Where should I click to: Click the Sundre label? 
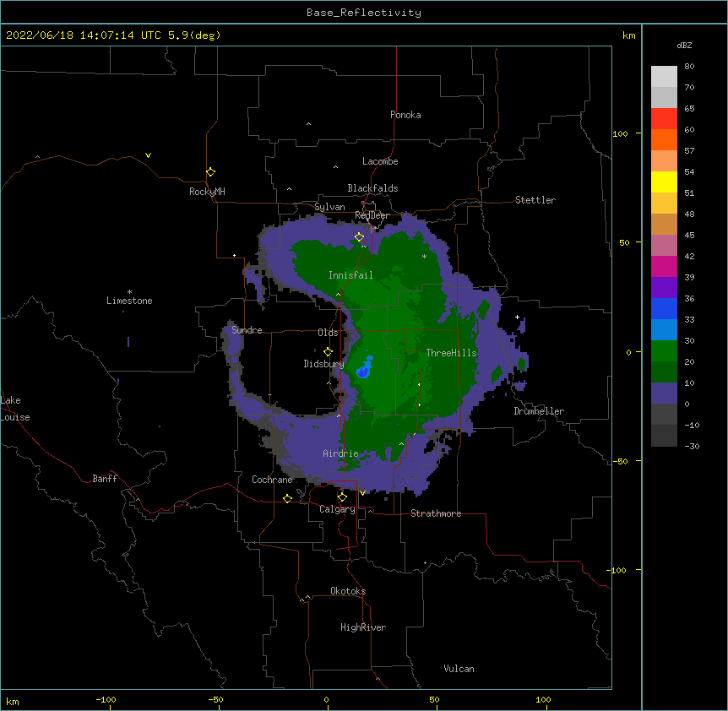click(x=247, y=330)
